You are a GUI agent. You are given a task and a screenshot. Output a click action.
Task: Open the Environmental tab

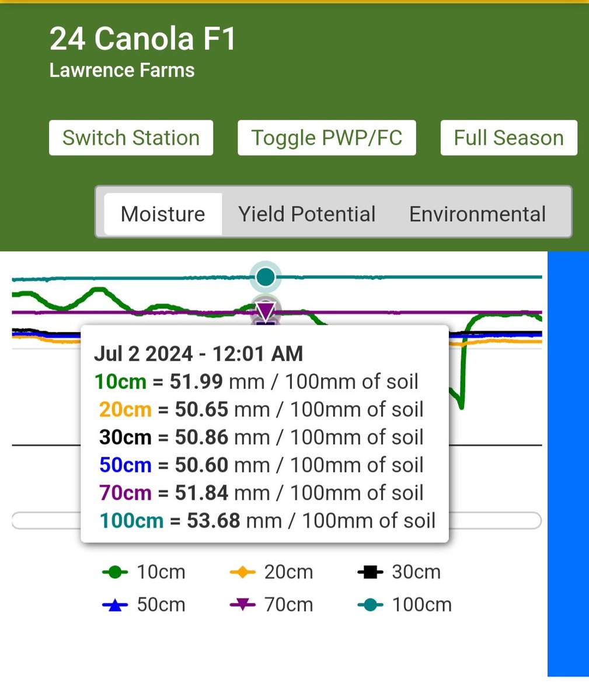point(478,214)
